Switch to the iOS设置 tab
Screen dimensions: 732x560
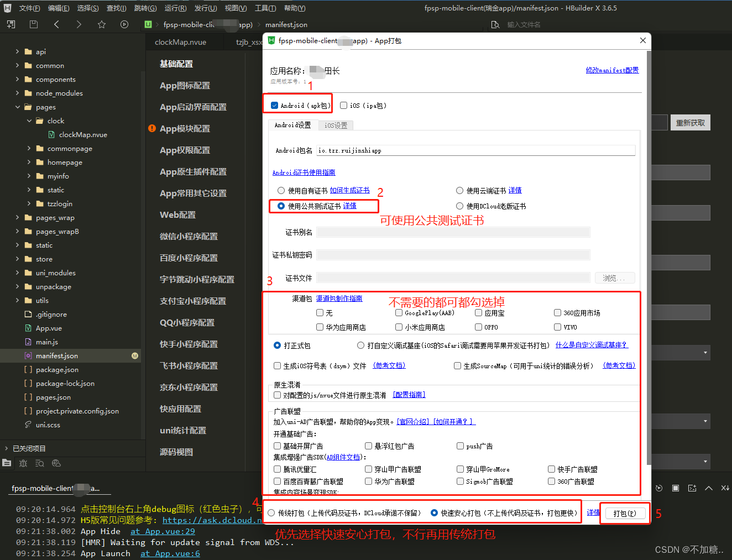coord(336,125)
